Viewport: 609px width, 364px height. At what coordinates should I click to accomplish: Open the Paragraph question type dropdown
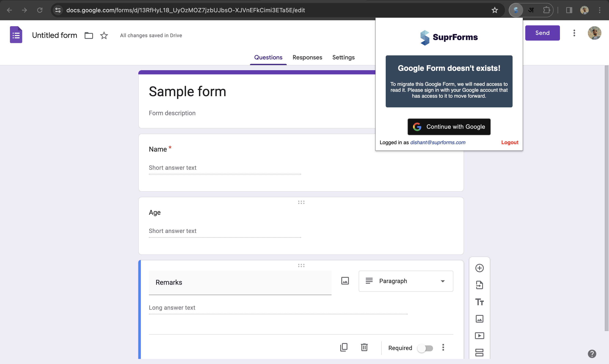click(x=406, y=281)
